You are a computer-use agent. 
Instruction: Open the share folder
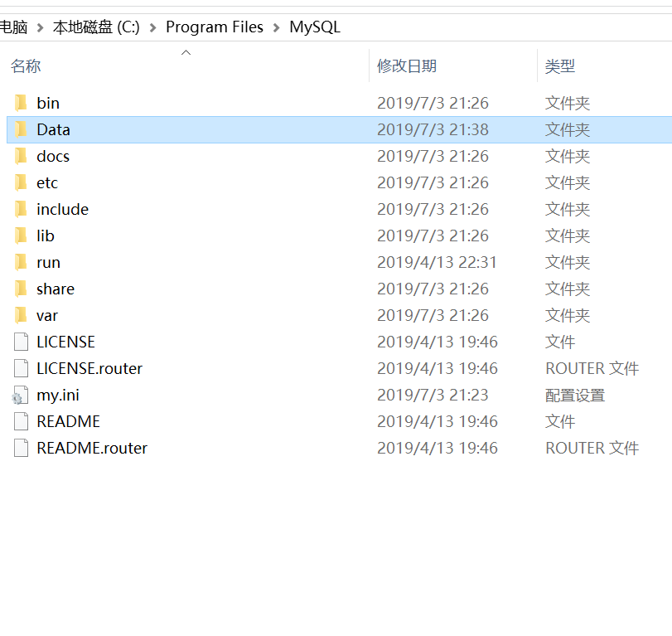point(55,289)
